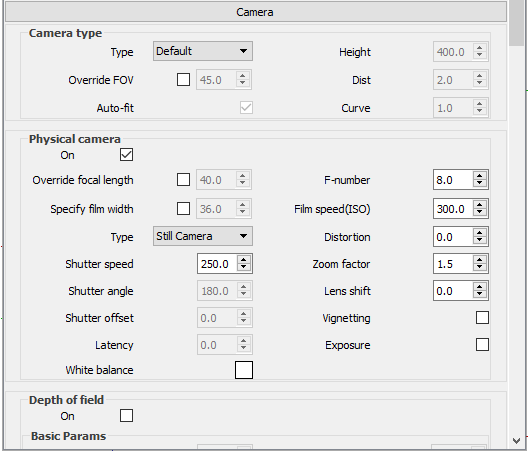Decrease Lens shift using down arrow
This screenshot has height=451, width=528.
click(480, 294)
